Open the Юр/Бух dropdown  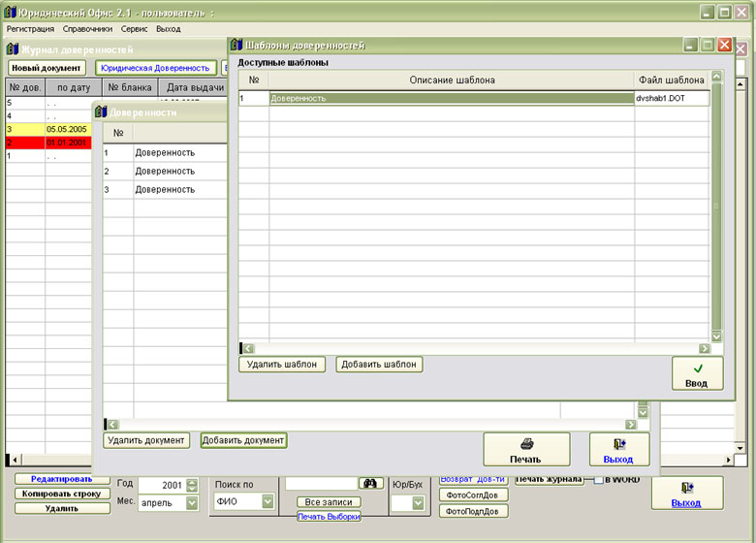point(418,503)
